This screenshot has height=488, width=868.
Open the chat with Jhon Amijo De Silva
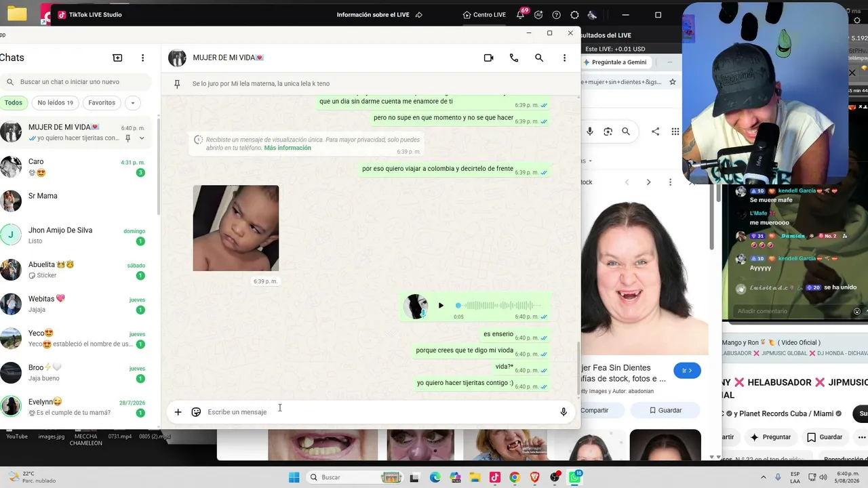76,235
